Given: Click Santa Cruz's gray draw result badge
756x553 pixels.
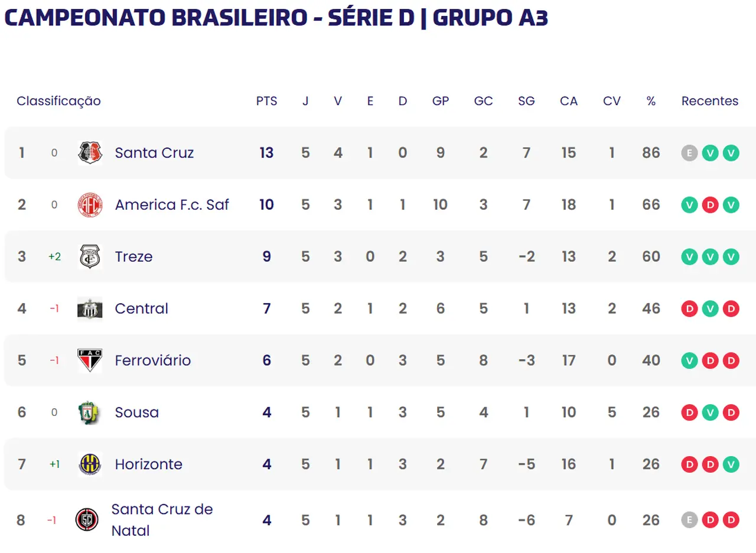Looking at the screenshot, I should [689, 153].
